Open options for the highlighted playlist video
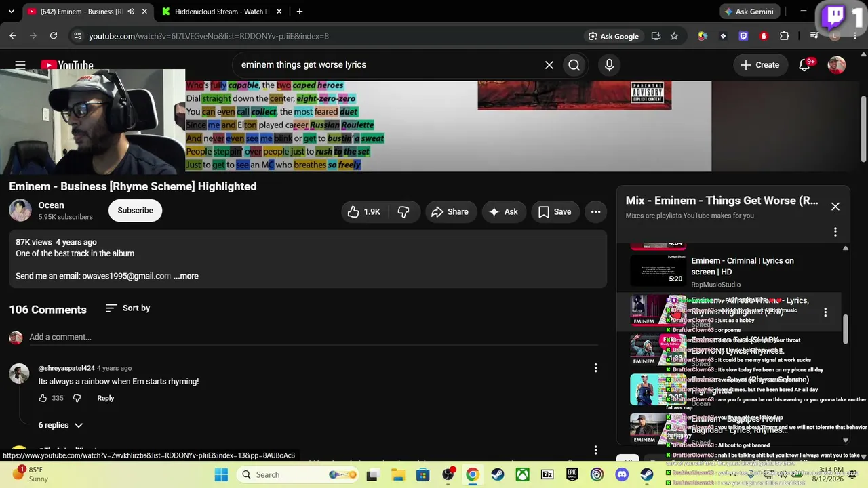This screenshot has height=488, width=868. point(825,312)
